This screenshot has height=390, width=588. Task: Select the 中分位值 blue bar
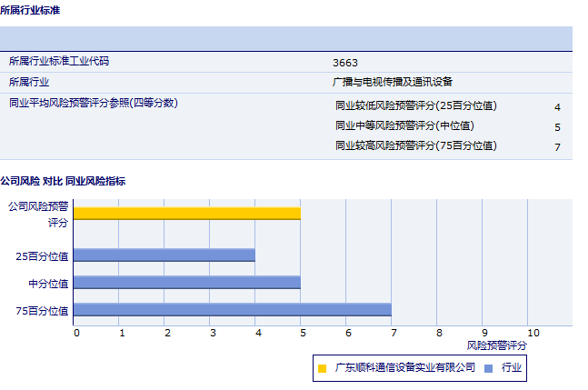point(187,283)
